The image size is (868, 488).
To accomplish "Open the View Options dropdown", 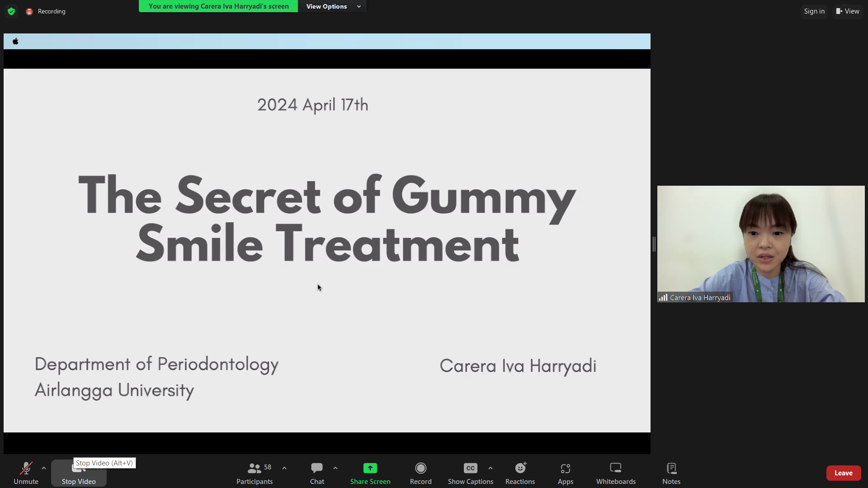I will pyautogui.click(x=333, y=6).
